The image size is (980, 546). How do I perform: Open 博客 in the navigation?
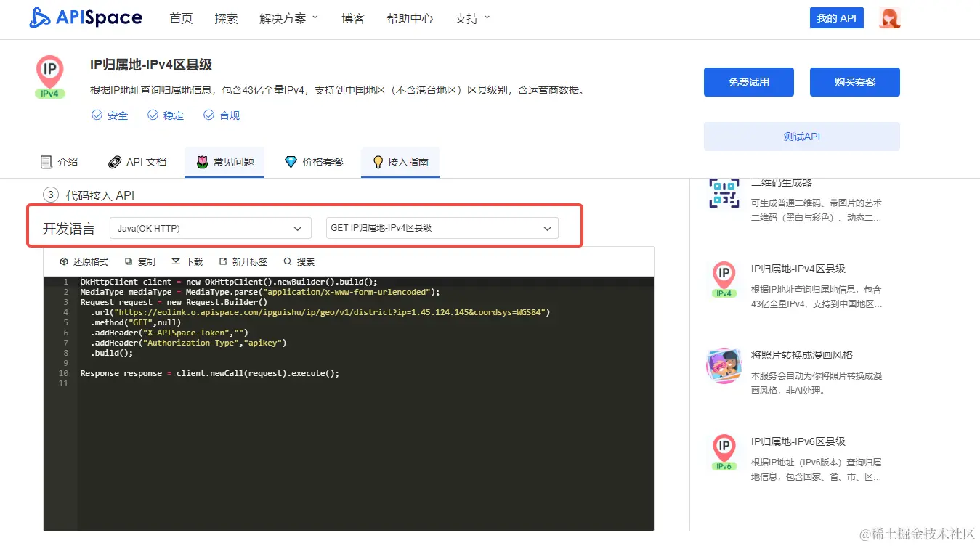coord(353,18)
